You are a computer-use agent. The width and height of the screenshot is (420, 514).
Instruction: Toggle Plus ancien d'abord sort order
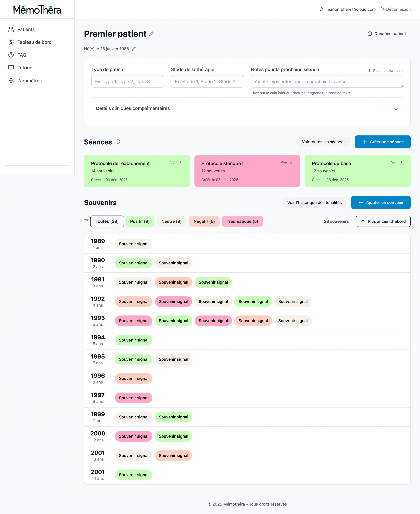tap(383, 221)
